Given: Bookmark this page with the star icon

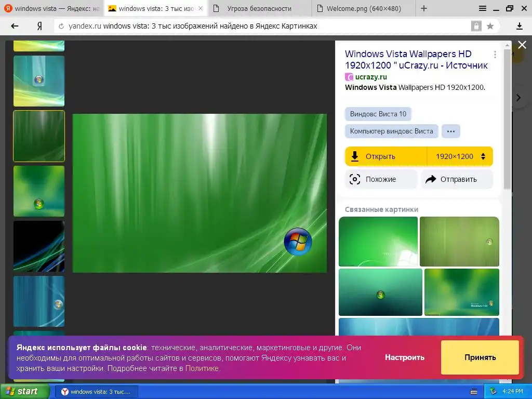Looking at the screenshot, I should click(490, 26).
